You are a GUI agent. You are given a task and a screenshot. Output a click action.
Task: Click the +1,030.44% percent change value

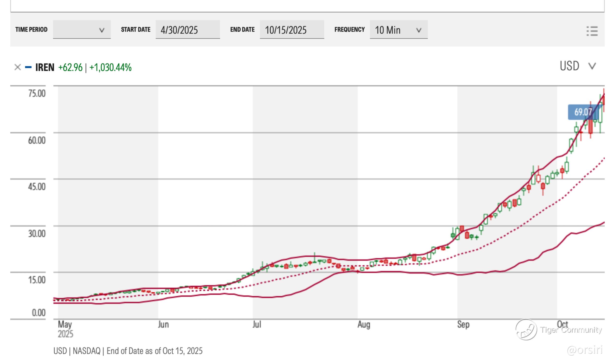(110, 67)
